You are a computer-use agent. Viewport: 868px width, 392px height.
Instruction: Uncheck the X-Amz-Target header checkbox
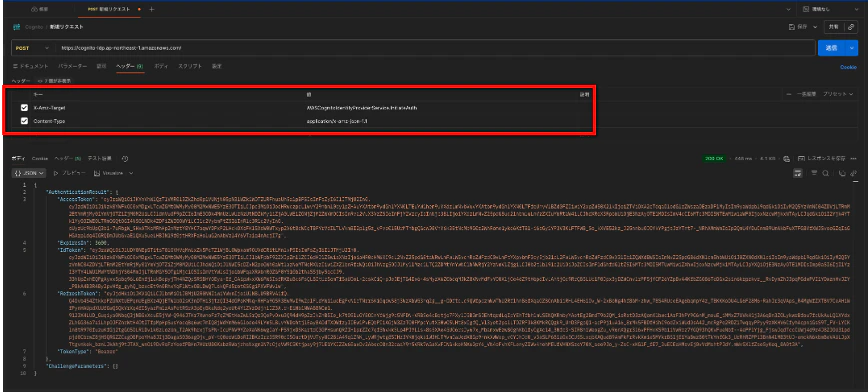coord(24,108)
